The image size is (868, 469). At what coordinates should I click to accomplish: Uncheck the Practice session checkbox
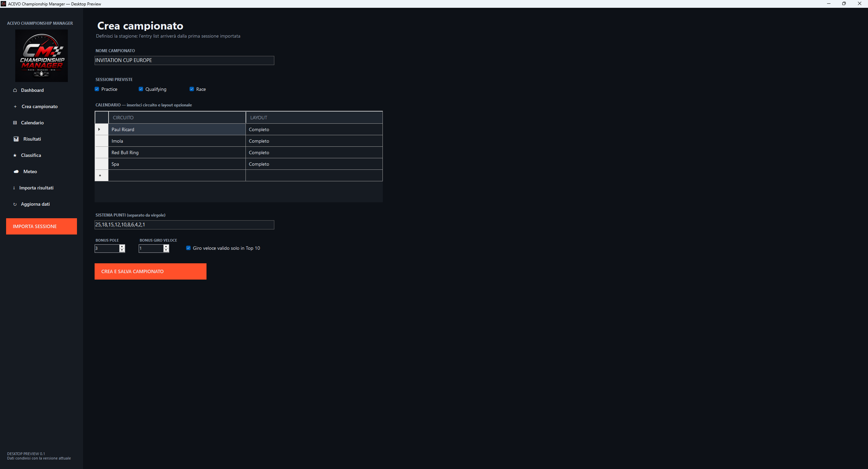pos(97,89)
